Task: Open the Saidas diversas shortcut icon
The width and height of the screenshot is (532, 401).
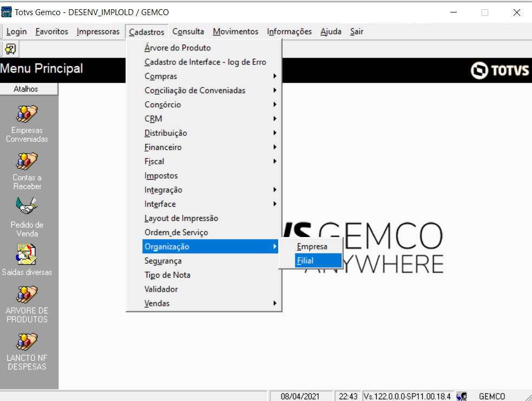Action: [27, 254]
